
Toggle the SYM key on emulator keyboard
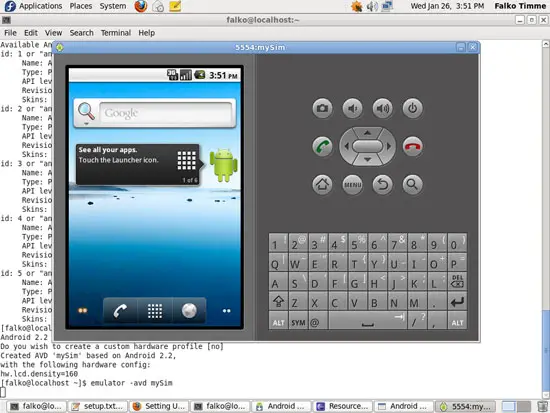pyautogui.click(x=298, y=322)
